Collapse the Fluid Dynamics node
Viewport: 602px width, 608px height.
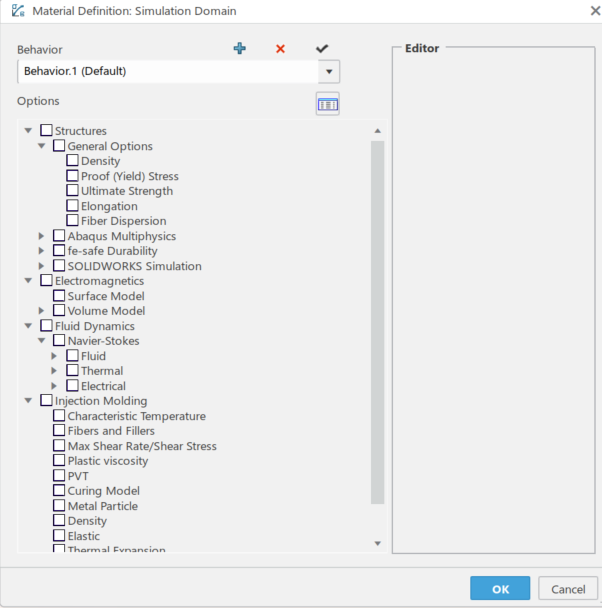pyautogui.click(x=28, y=326)
